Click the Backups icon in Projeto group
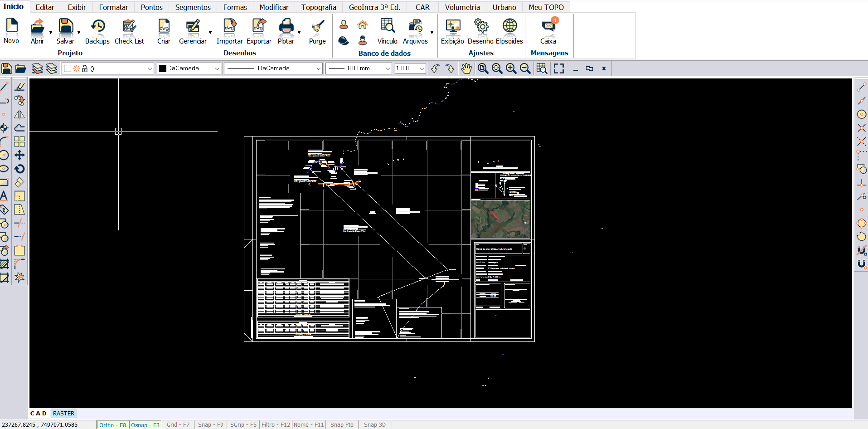Viewport: 868px width, 429px height. (97, 31)
